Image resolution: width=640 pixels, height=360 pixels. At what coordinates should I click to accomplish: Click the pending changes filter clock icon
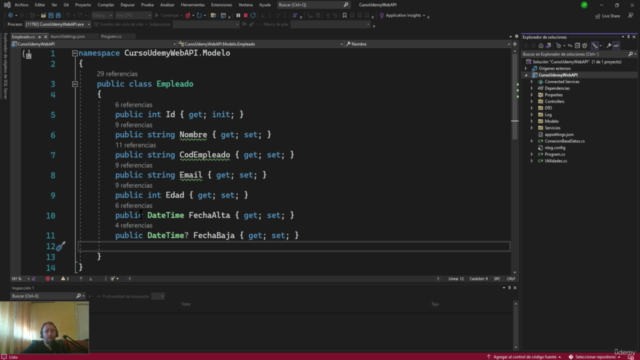558,46
